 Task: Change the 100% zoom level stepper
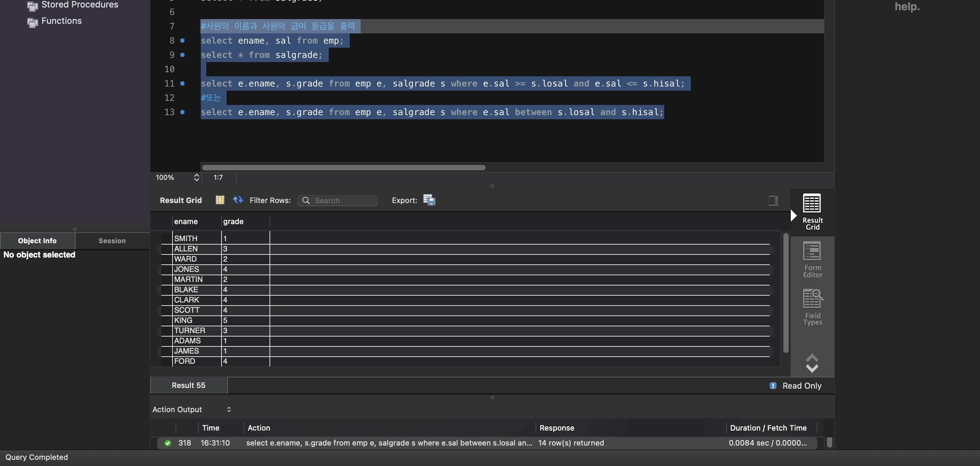pos(196,177)
